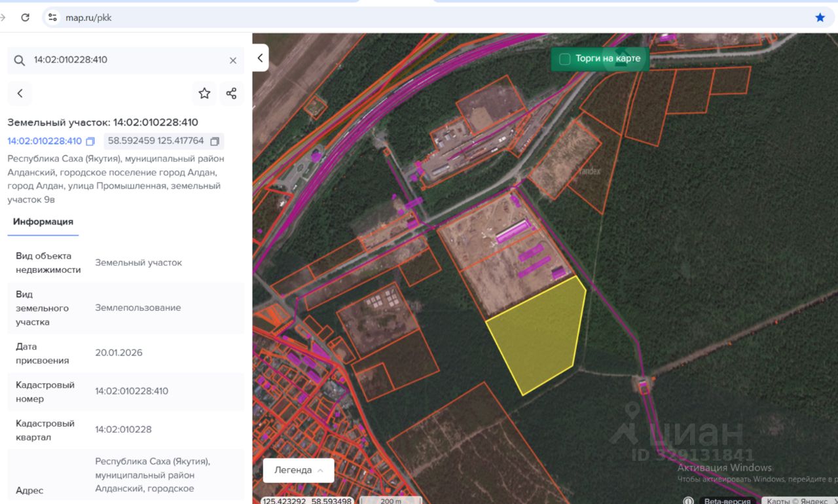Add the land plot to favorites

tap(204, 94)
